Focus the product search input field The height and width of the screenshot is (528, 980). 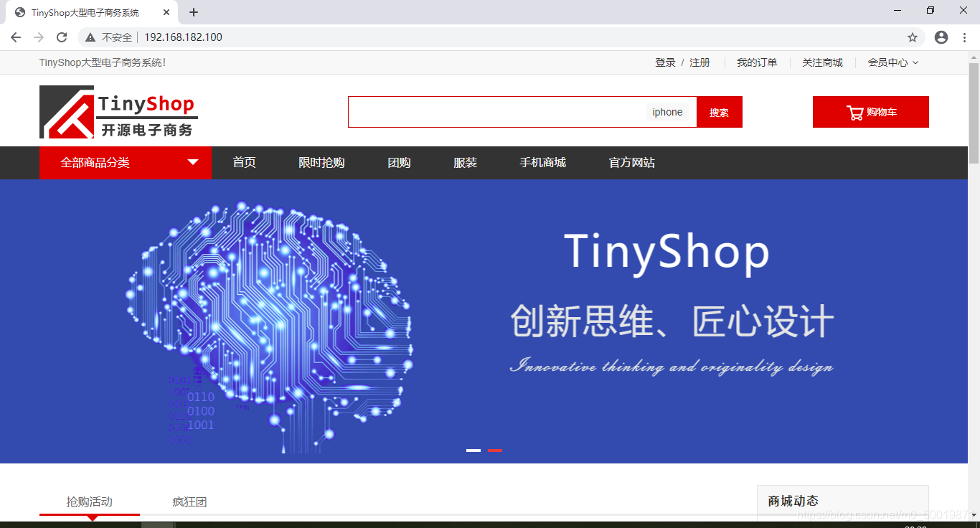click(x=522, y=112)
